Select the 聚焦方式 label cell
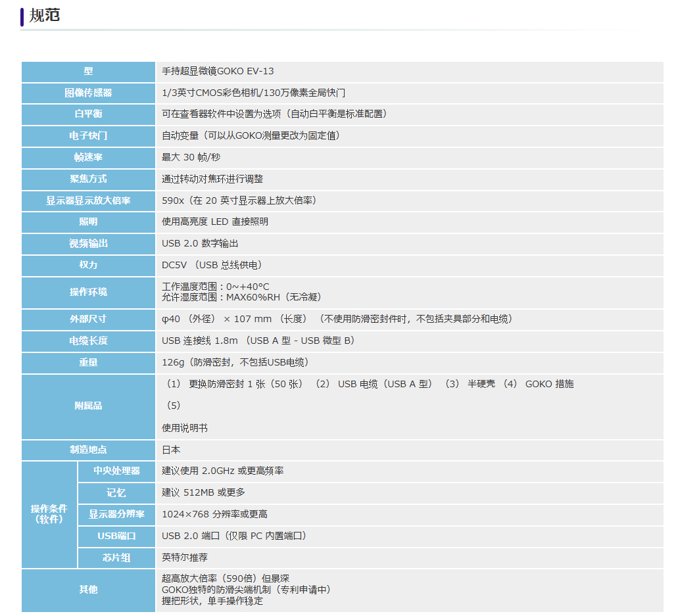 pyautogui.click(x=88, y=179)
